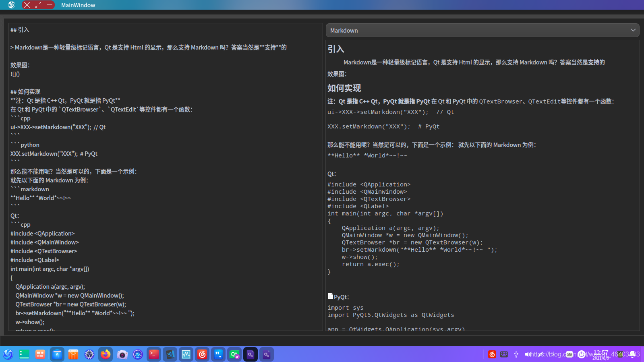
Task: Open the blue quotation-mark app in the taskbar
Action: click(218, 354)
